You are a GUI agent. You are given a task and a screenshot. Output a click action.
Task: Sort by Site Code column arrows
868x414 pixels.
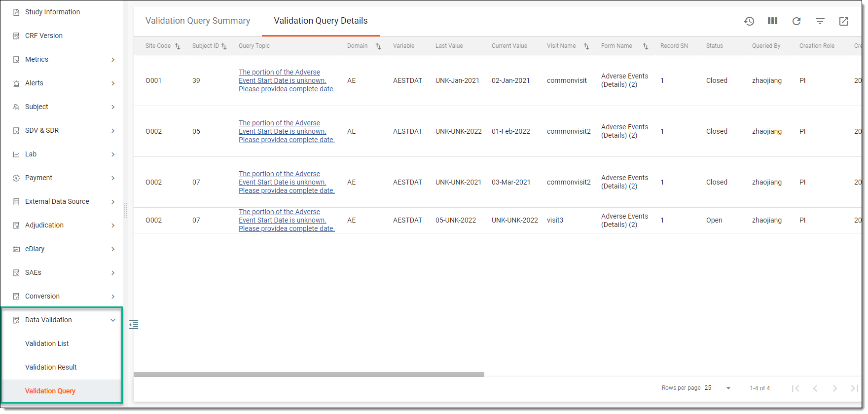coord(178,46)
